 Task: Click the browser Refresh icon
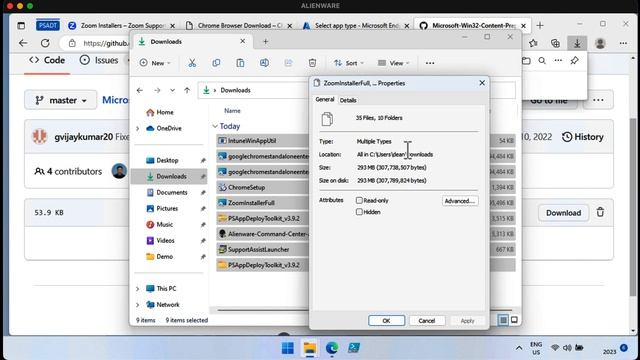point(45,43)
